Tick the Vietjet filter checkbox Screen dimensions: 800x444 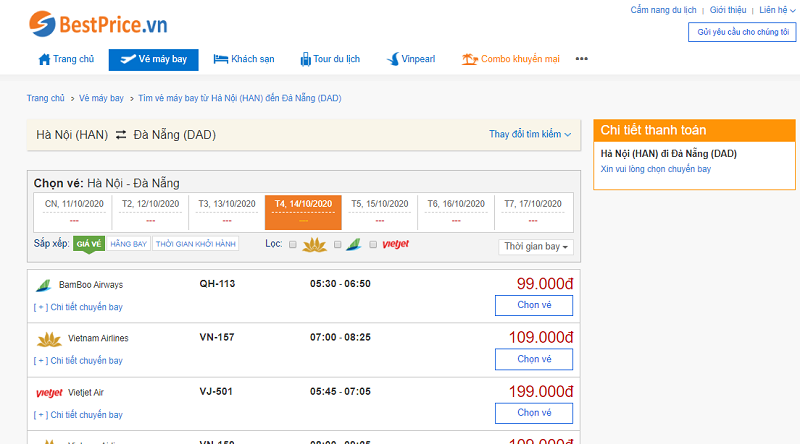tap(373, 244)
